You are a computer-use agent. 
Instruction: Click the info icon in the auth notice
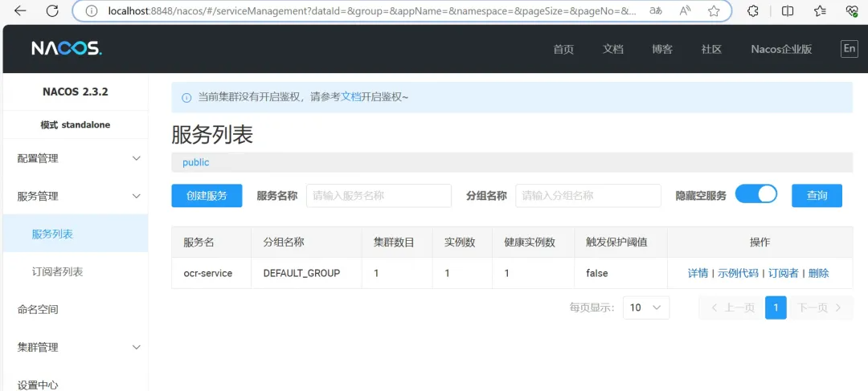click(186, 98)
